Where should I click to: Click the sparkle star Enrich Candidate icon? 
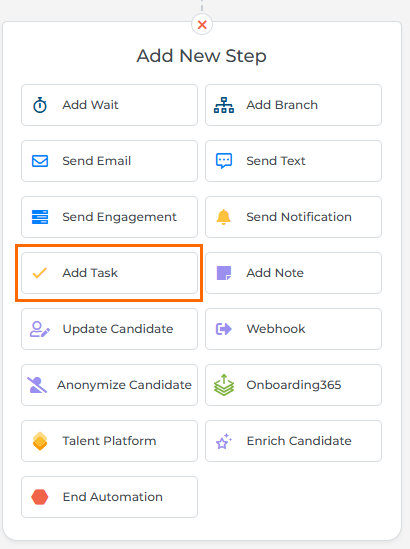224,441
